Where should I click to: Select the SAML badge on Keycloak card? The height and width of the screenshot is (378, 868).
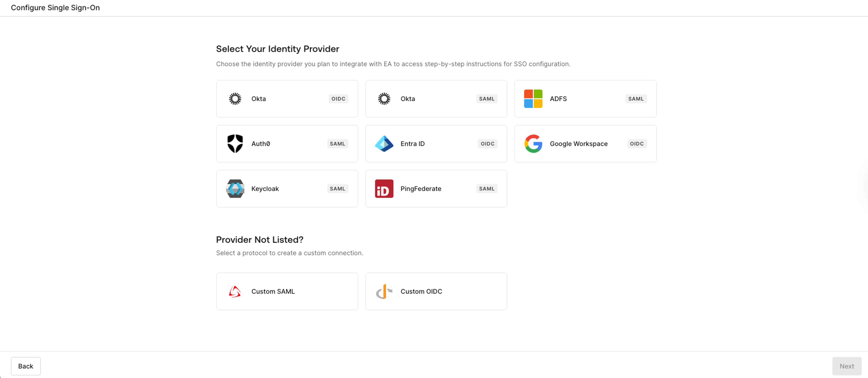pos(337,189)
